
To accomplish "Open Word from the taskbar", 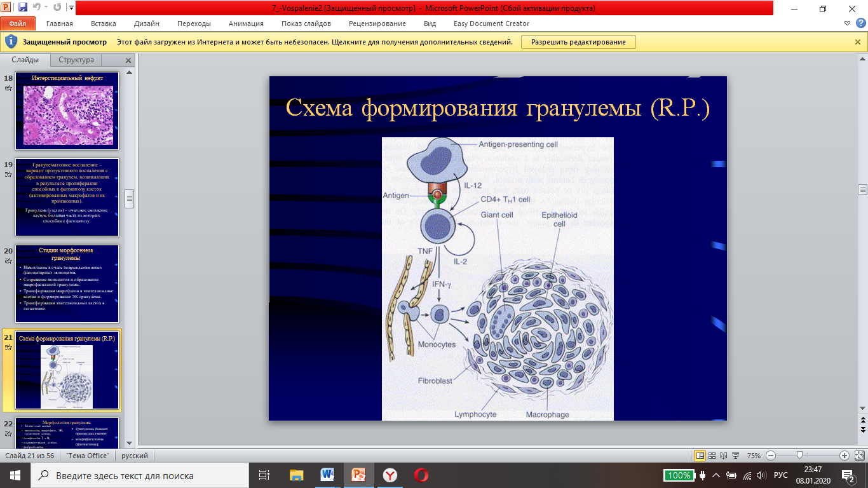I will (x=328, y=475).
